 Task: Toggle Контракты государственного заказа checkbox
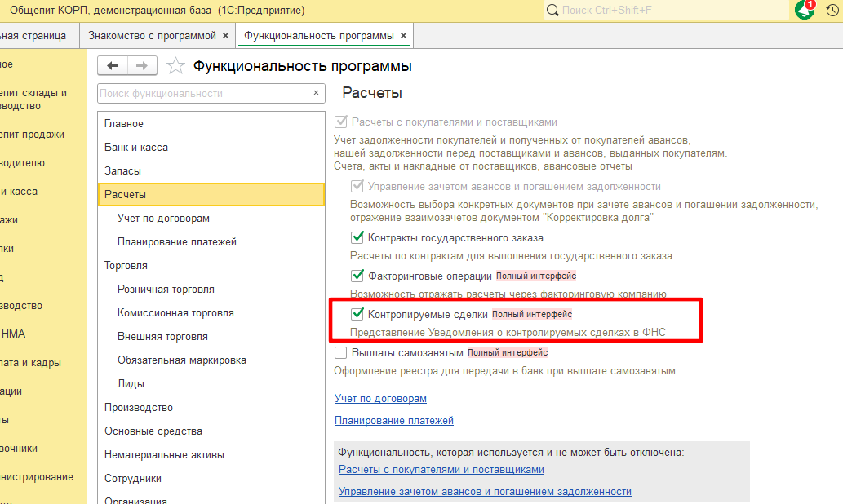tap(357, 238)
